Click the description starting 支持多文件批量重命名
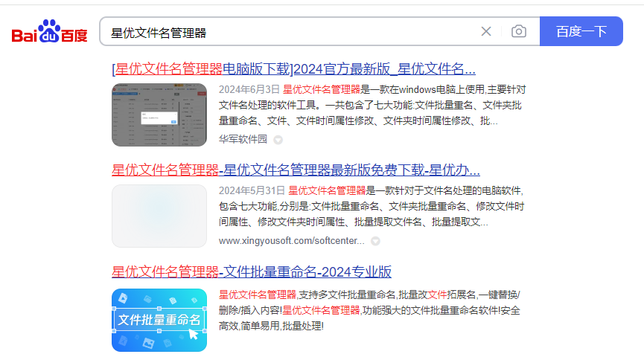Screen dimensions: 644x357 369,311
